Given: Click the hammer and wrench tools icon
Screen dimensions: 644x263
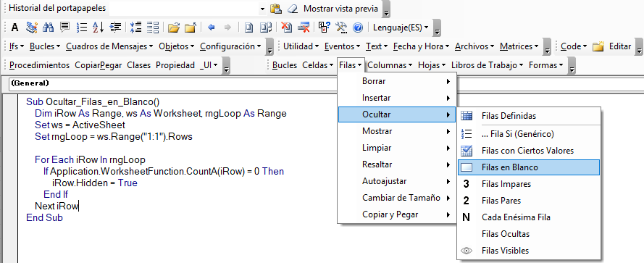Looking at the screenshot, I should point(341,28).
